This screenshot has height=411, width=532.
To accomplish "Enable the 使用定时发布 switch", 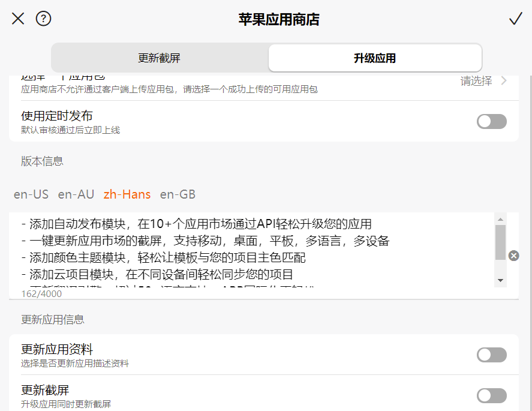I will 492,122.
